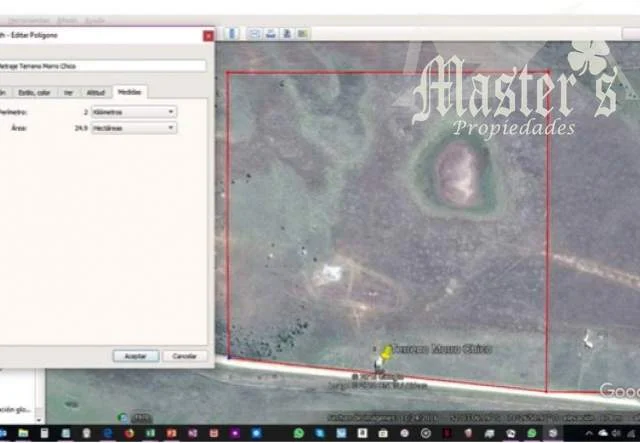Open PowerPoint from the taskbar
640x443 pixels.
tap(172, 433)
